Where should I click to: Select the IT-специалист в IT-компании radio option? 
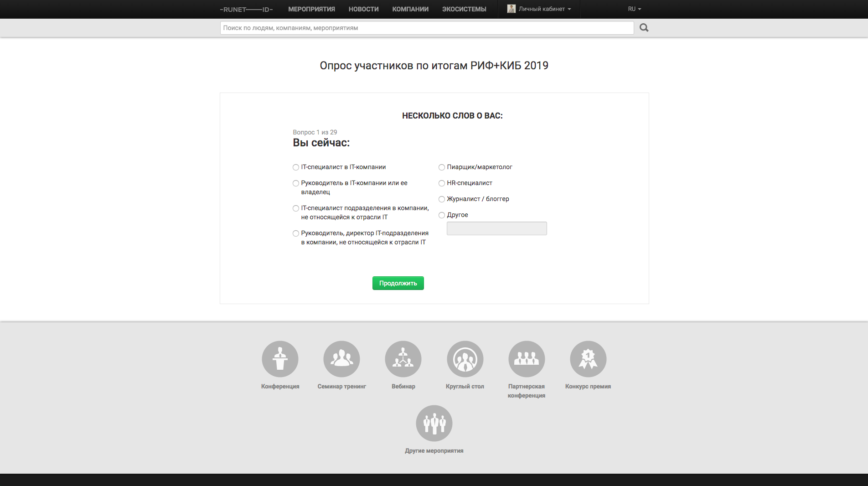(296, 167)
